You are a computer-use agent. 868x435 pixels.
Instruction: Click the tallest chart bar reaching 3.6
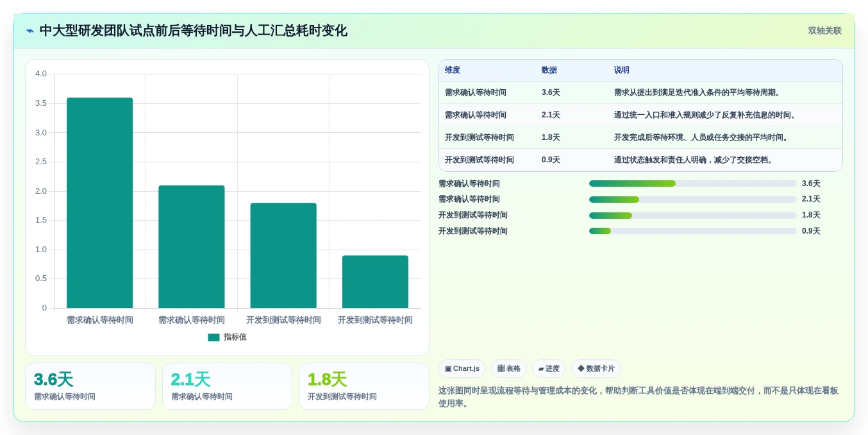[x=100, y=203]
